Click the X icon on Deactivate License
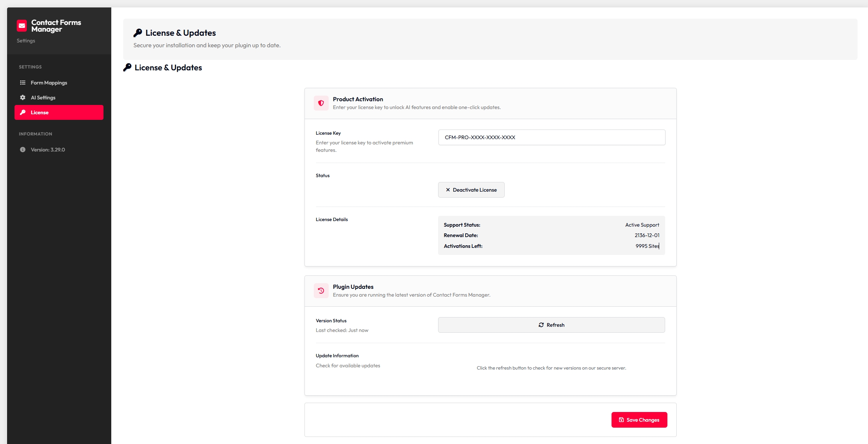Screen dimensions: 868x444 click(448, 190)
